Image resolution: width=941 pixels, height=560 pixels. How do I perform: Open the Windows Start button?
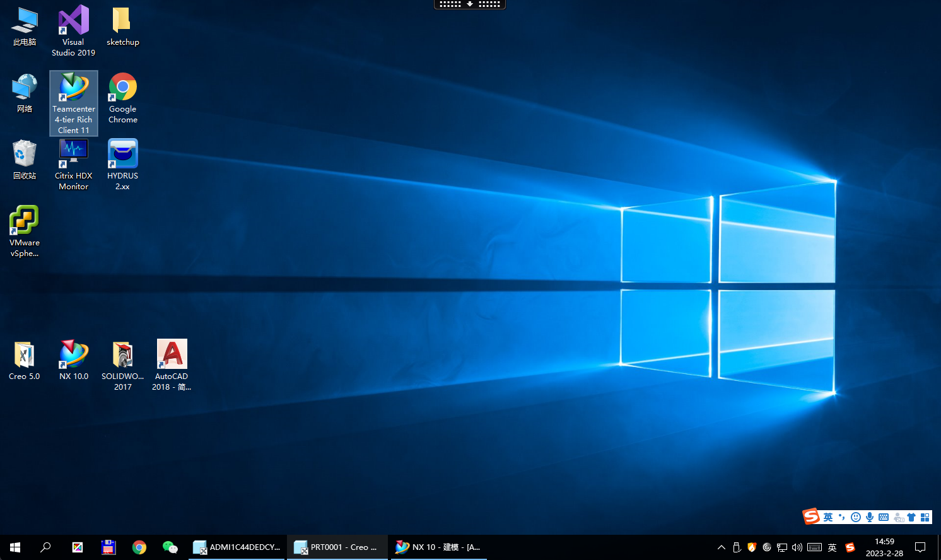(15, 547)
